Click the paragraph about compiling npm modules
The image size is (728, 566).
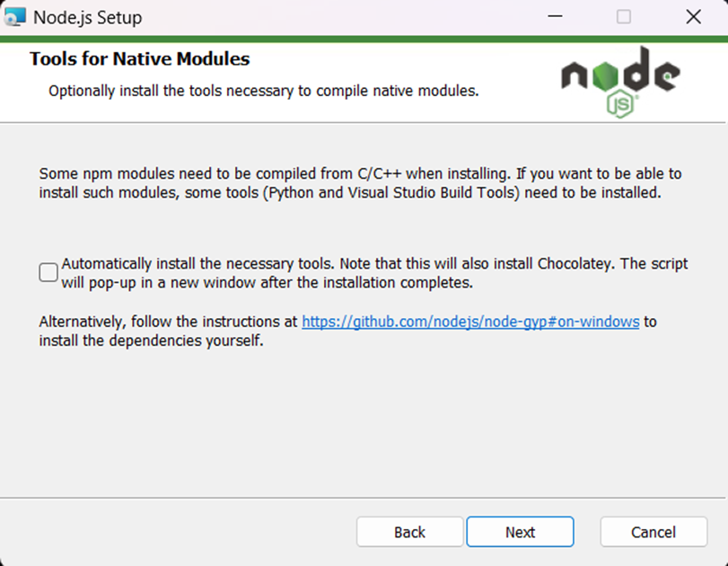(x=360, y=183)
